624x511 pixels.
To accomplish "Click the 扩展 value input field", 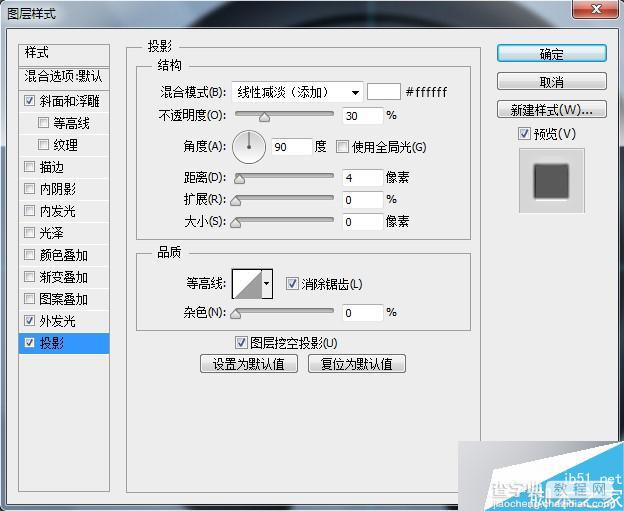I will (x=363, y=199).
